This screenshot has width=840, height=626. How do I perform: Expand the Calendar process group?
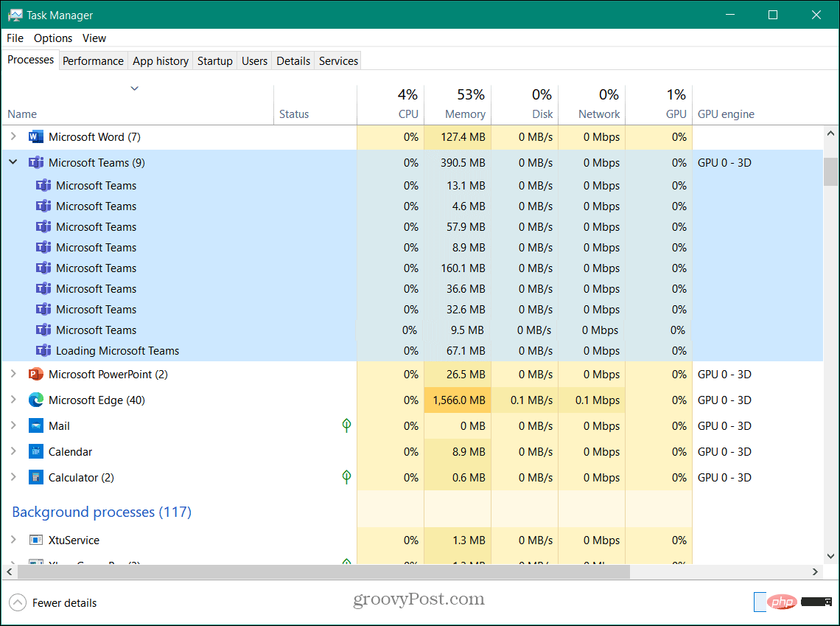pyautogui.click(x=13, y=451)
